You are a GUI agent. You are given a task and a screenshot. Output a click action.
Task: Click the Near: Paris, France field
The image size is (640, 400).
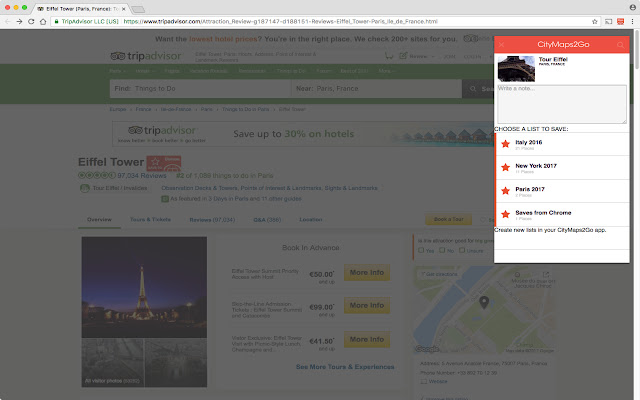(376, 89)
